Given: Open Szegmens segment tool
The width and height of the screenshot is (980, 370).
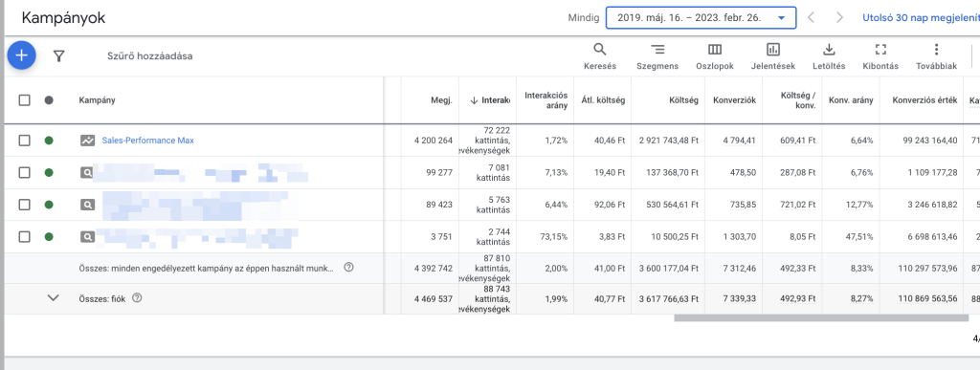Looking at the screenshot, I should (657, 56).
